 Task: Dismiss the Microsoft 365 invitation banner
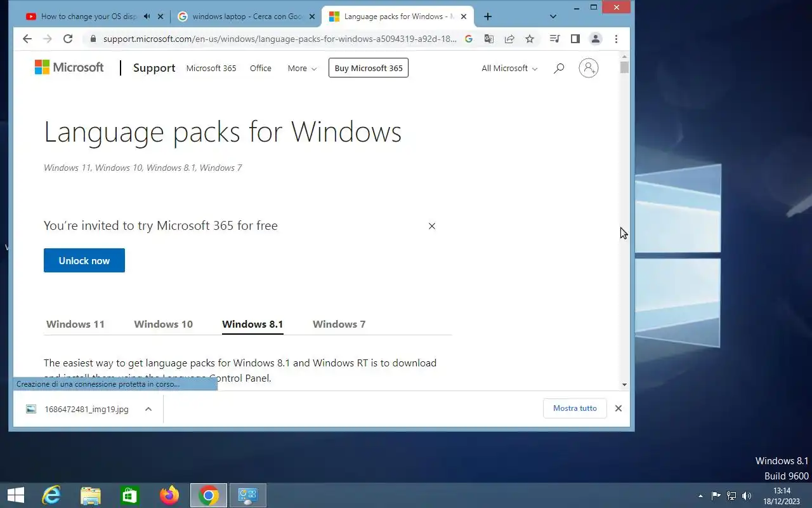point(432,226)
